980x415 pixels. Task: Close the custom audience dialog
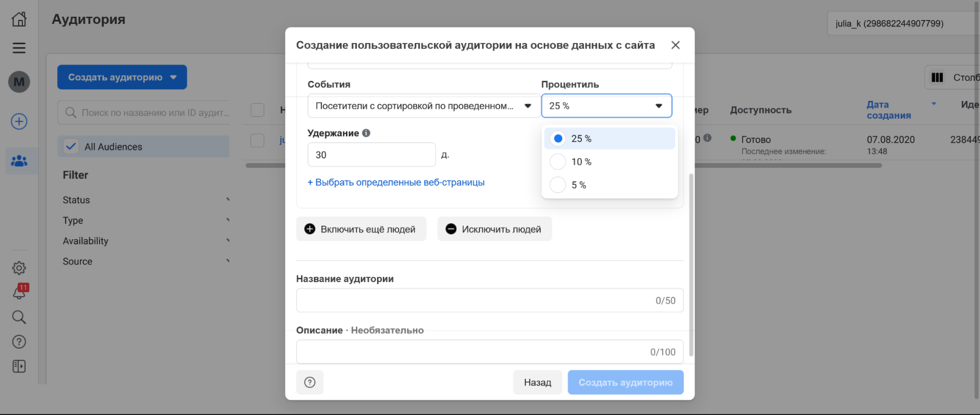[x=676, y=45]
